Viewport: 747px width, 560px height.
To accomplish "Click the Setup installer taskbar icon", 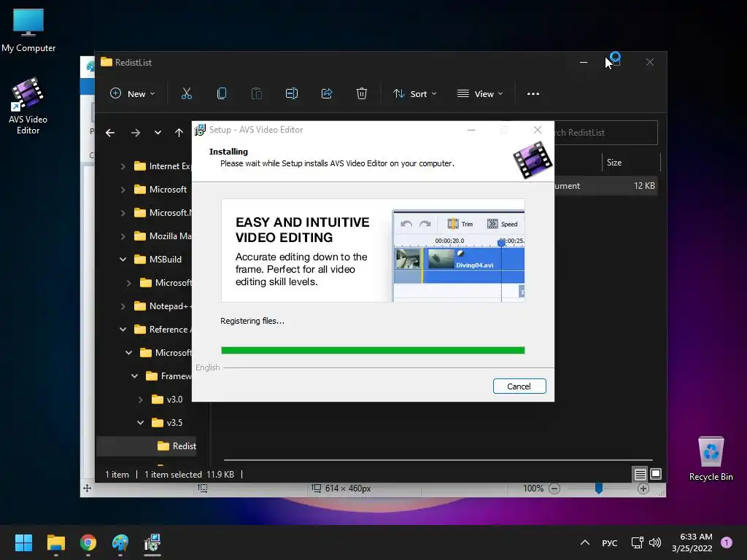I will 152,542.
